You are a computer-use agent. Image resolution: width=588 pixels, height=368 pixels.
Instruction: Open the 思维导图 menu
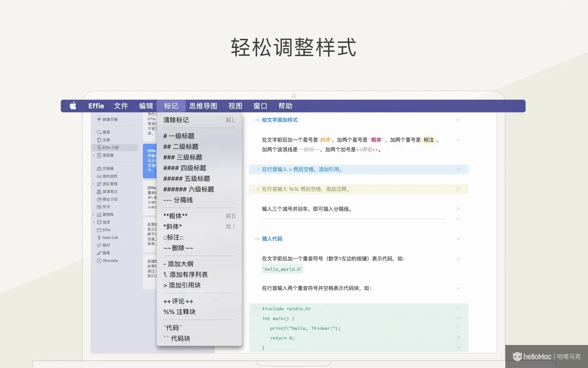pyautogui.click(x=203, y=106)
